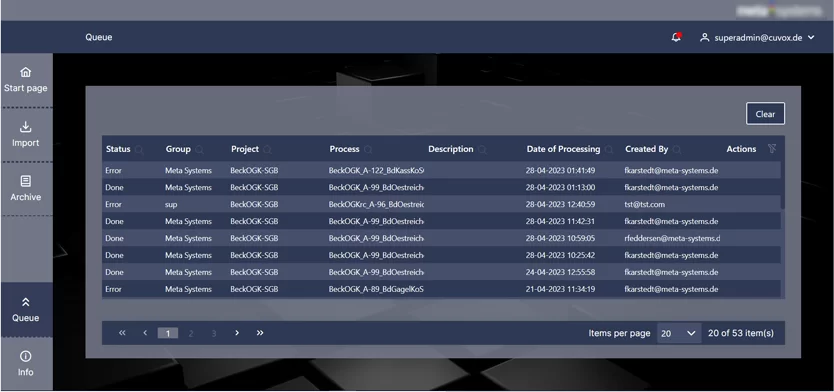
Task: Select page 2 in pagination
Action: coord(191,333)
